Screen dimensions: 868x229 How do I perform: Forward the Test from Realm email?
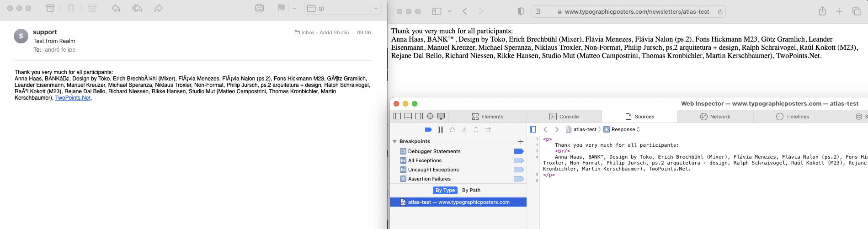pyautogui.click(x=158, y=8)
